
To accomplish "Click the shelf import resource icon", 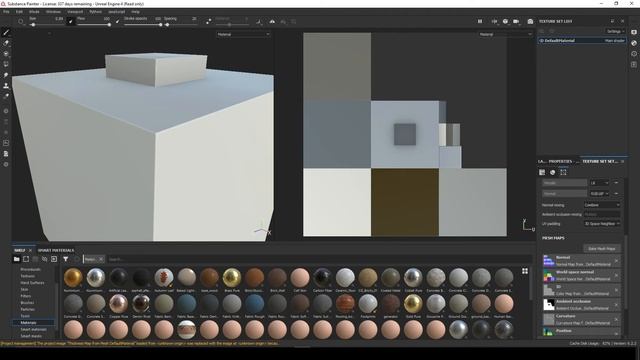I will click(x=54, y=259).
